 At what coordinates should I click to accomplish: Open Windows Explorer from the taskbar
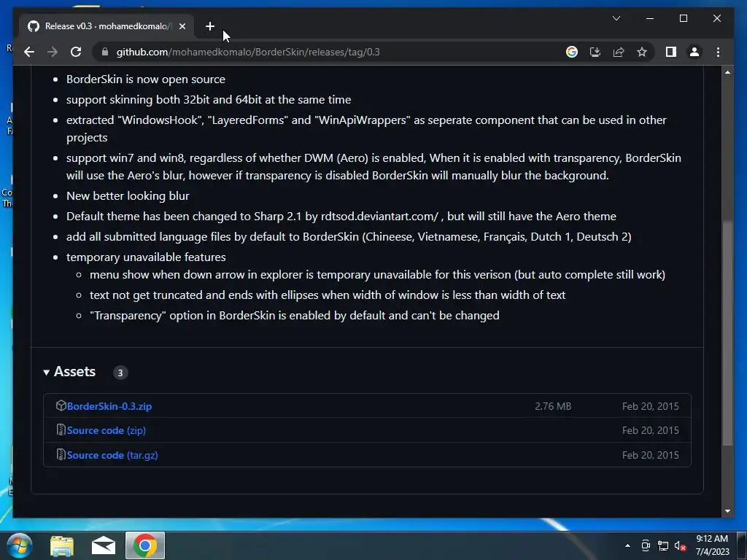pos(62,545)
